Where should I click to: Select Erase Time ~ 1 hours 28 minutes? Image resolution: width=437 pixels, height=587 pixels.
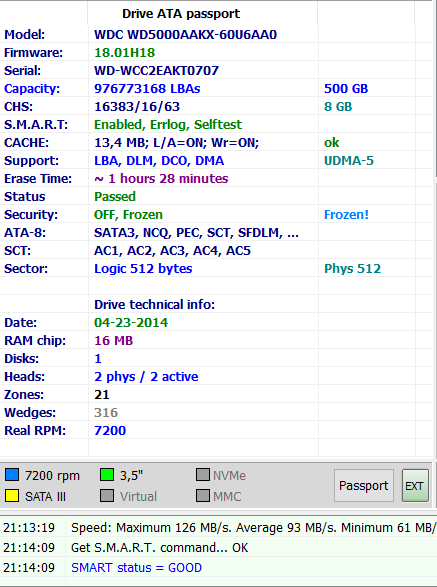point(161,179)
